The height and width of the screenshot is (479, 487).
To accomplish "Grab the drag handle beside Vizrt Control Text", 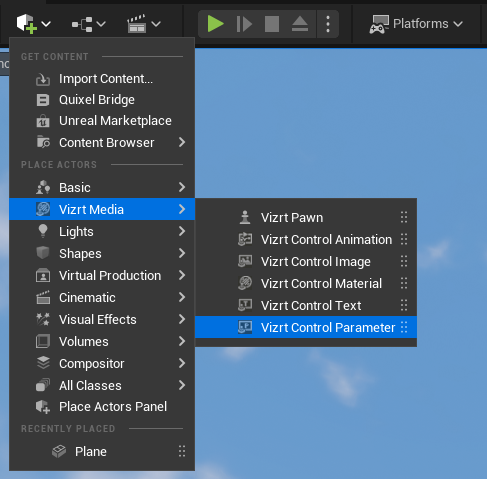I will (404, 305).
